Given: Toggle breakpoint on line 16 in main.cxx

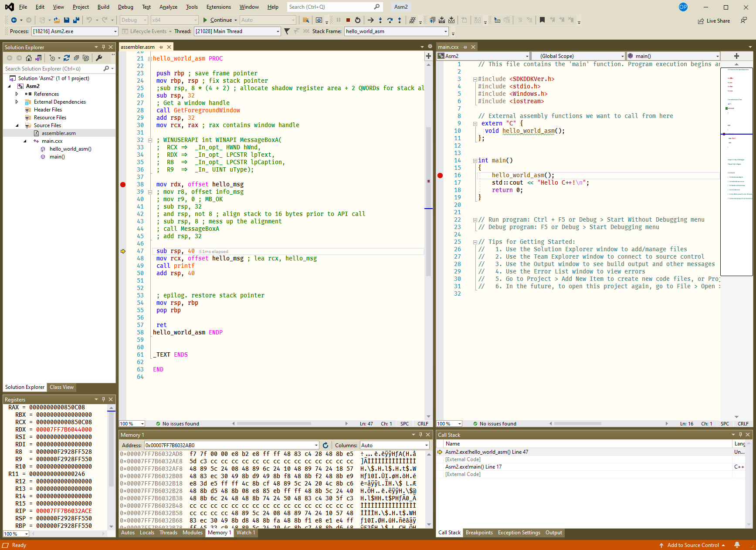Looking at the screenshot, I should point(440,175).
